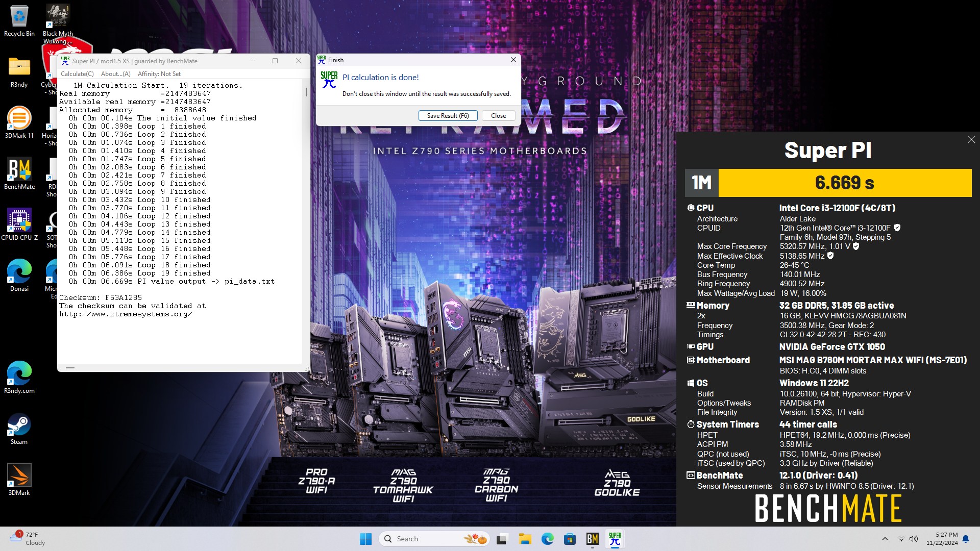Click the verified shield next to Max Effective Clock

[x=830, y=256]
